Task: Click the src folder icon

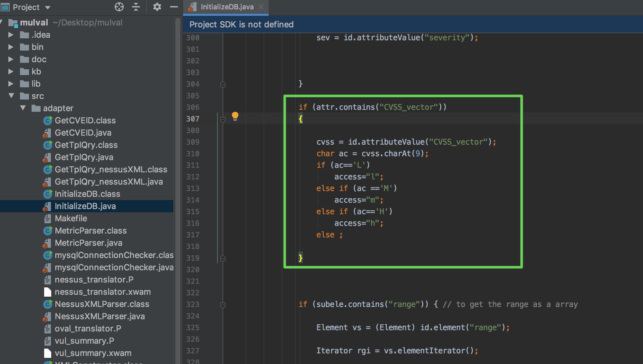Action: click(x=24, y=96)
